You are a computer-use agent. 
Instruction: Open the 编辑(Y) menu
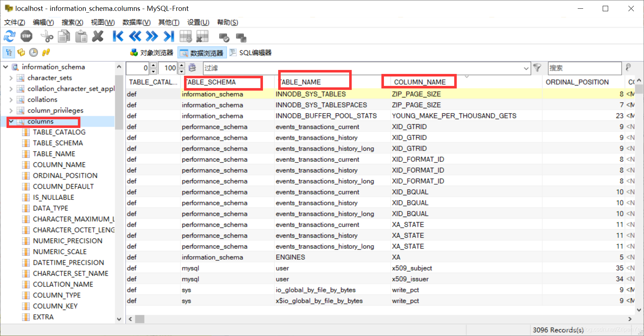(43, 22)
